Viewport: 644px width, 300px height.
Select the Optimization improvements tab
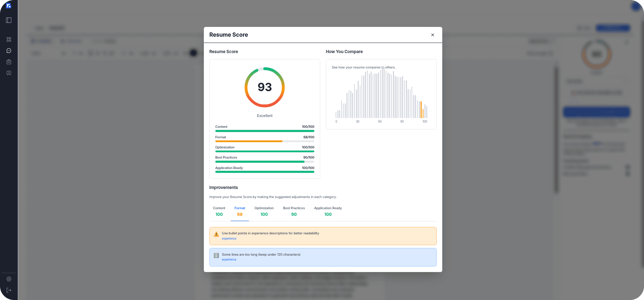(x=264, y=211)
